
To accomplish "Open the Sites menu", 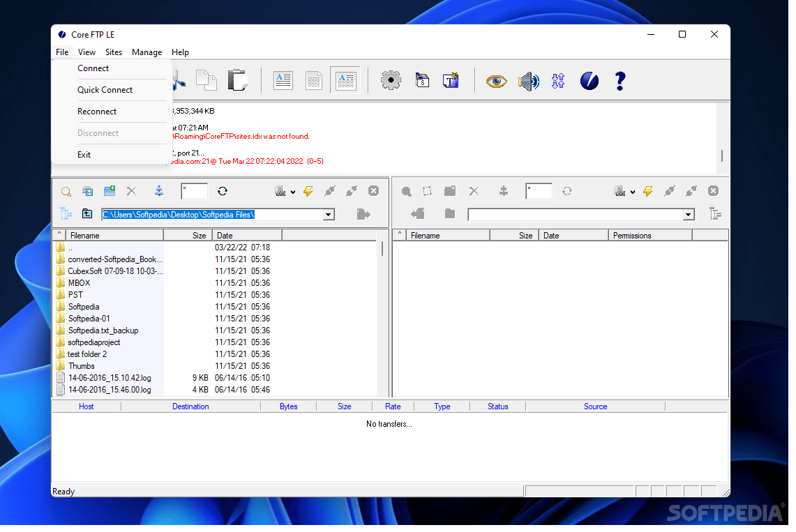I will (x=114, y=52).
